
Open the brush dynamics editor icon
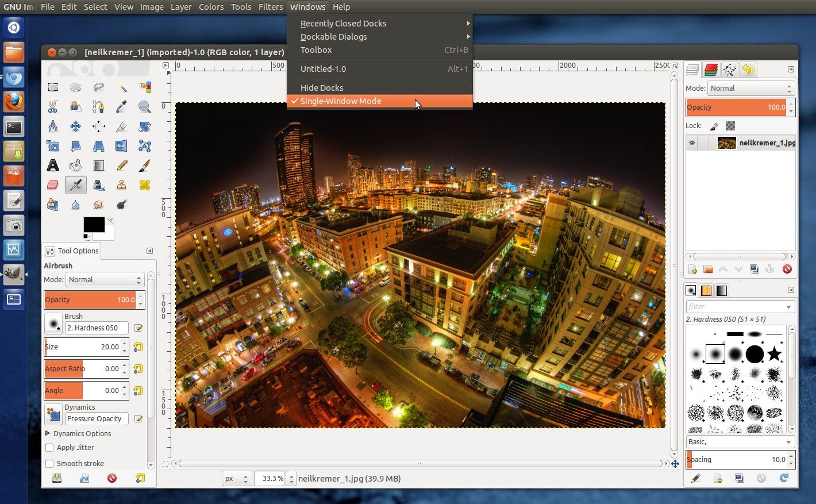(138, 418)
